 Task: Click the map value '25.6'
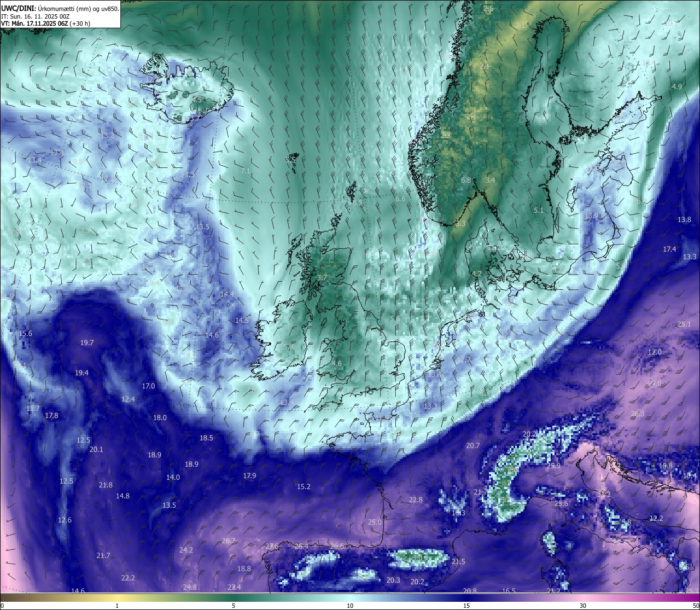[x=561, y=504]
